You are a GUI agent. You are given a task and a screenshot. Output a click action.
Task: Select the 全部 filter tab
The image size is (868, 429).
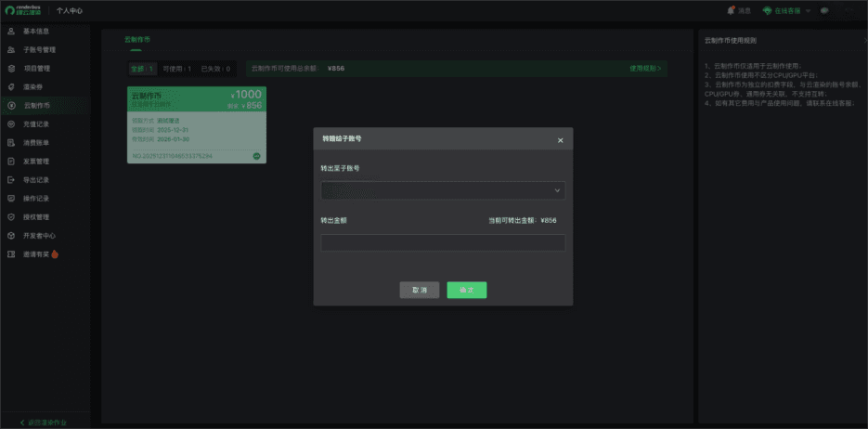[x=142, y=69]
